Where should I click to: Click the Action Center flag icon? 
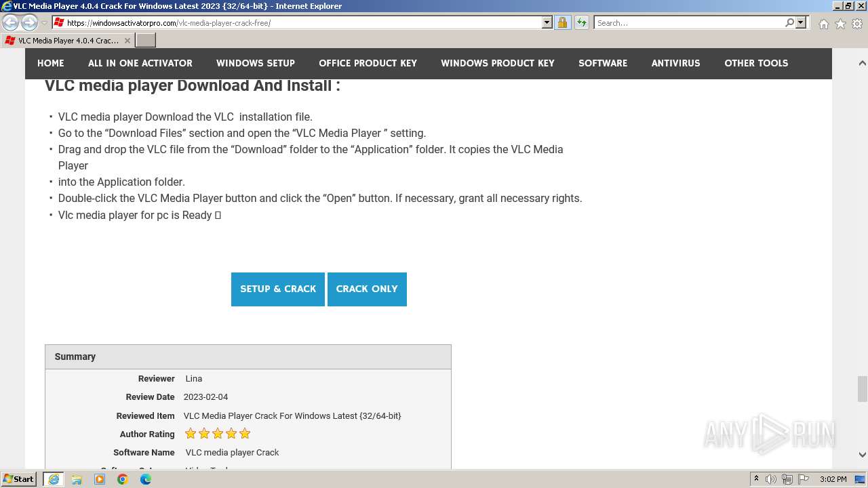point(804,479)
